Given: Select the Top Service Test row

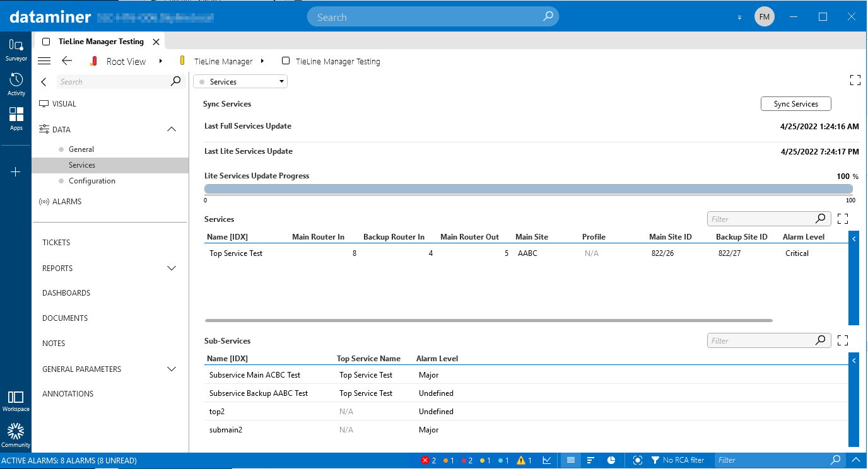Looking at the screenshot, I should (526, 253).
